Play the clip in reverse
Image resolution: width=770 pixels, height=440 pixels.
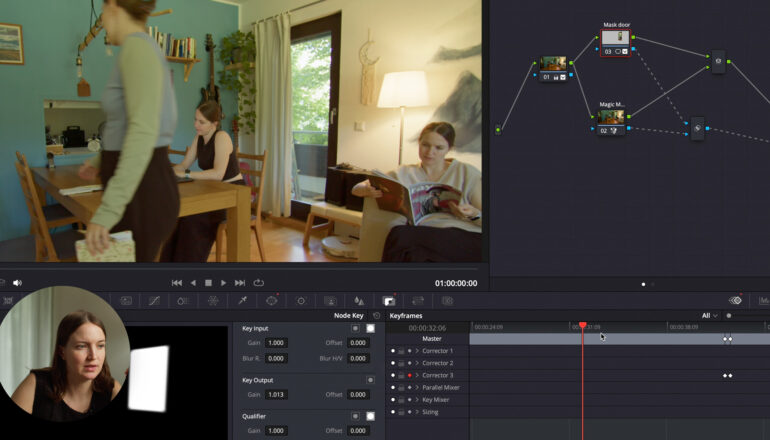click(193, 283)
